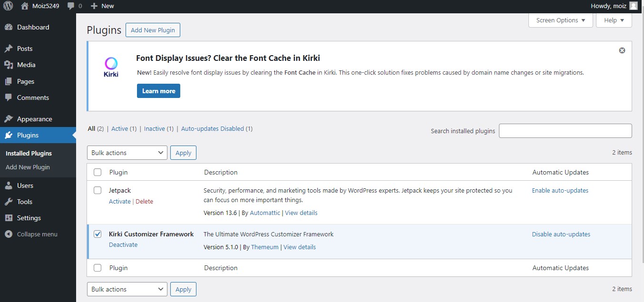Expand the Screen Options panel

coord(560,20)
